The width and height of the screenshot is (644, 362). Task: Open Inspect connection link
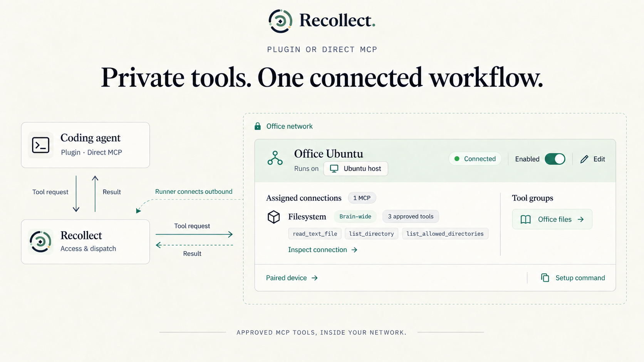(323, 250)
